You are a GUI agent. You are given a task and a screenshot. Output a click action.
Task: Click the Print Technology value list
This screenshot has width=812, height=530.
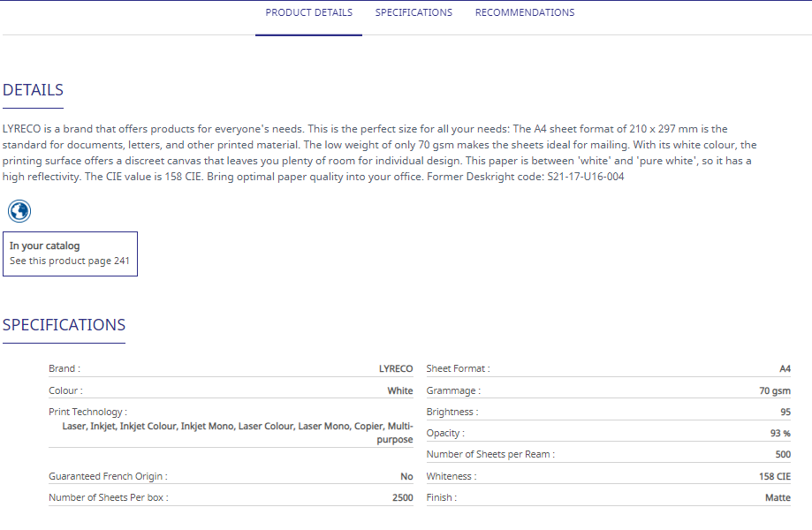click(237, 433)
